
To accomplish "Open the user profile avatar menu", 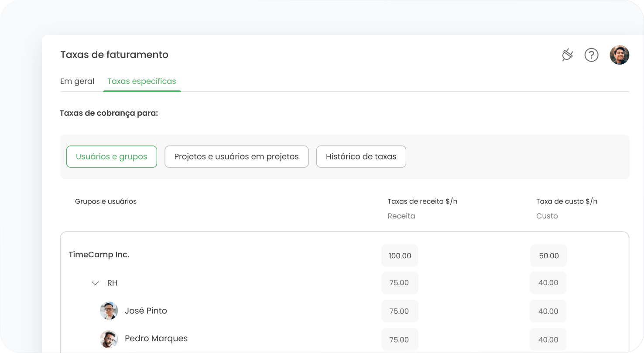I will coord(619,55).
